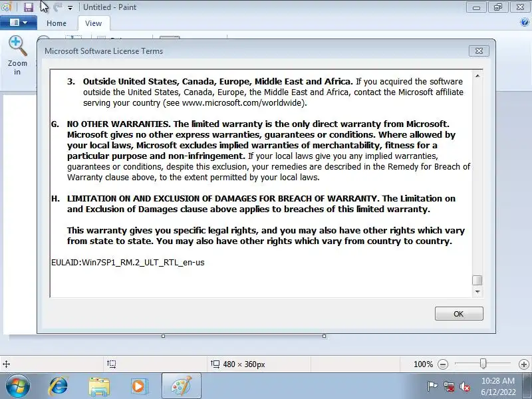Close the Microsoft Software License Terms dialog

click(x=479, y=51)
